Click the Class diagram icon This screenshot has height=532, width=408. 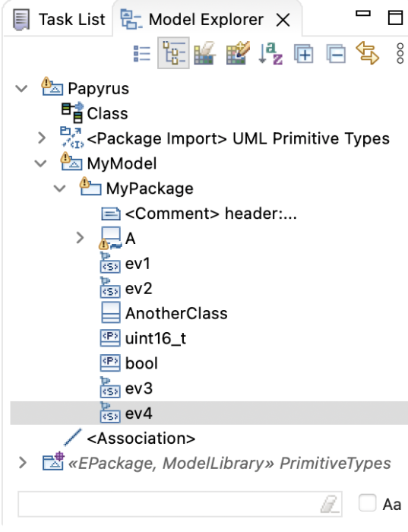point(72,112)
